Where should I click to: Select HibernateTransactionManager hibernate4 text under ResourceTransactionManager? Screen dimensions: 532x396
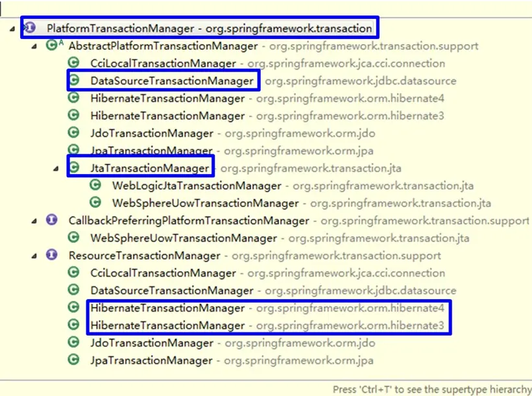coord(167,308)
